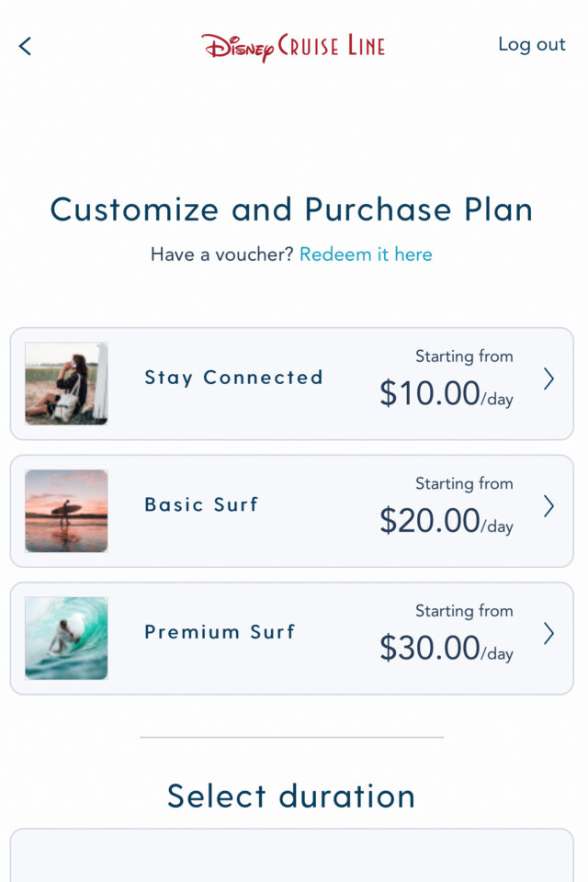The image size is (588, 882).
Task: Tap the Premium Surf wave thumbnail
Action: pos(66,638)
